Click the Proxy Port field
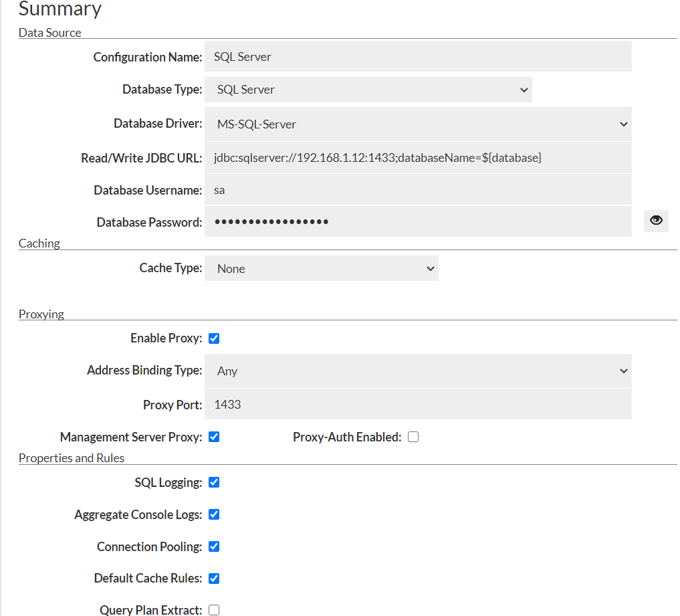Image resolution: width=680 pixels, height=616 pixels. (418, 404)
